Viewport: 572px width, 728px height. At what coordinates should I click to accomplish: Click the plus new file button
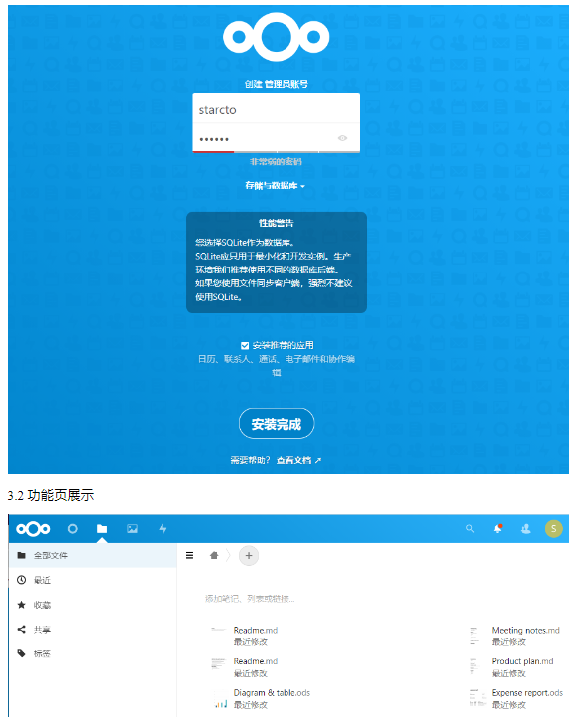[x=249, y=556]
